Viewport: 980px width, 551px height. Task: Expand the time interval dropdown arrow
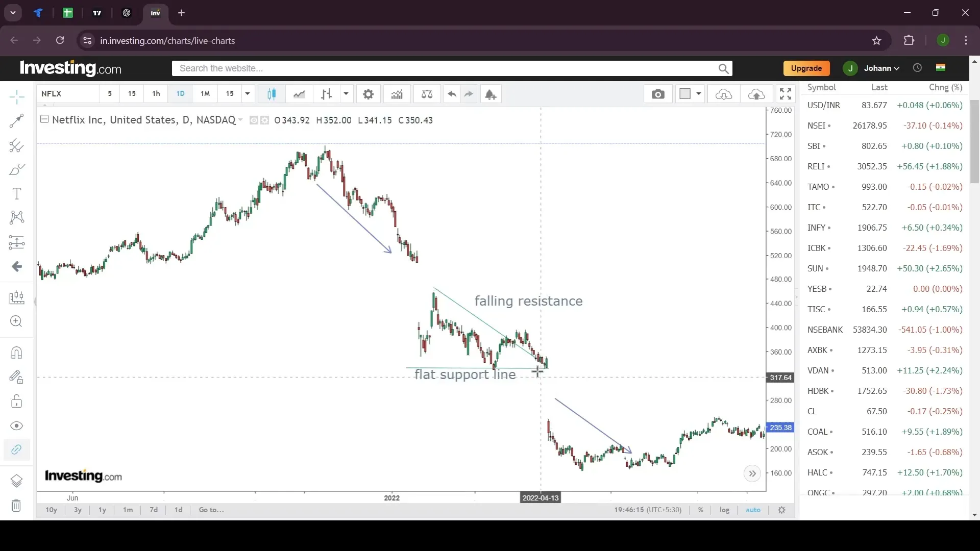[248, 94]
